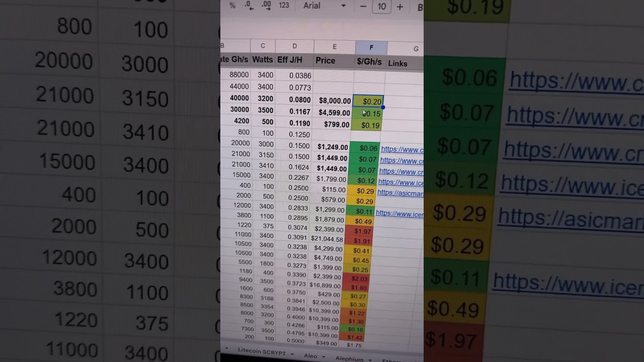Click the Price header cell

(x=334, y=60)
